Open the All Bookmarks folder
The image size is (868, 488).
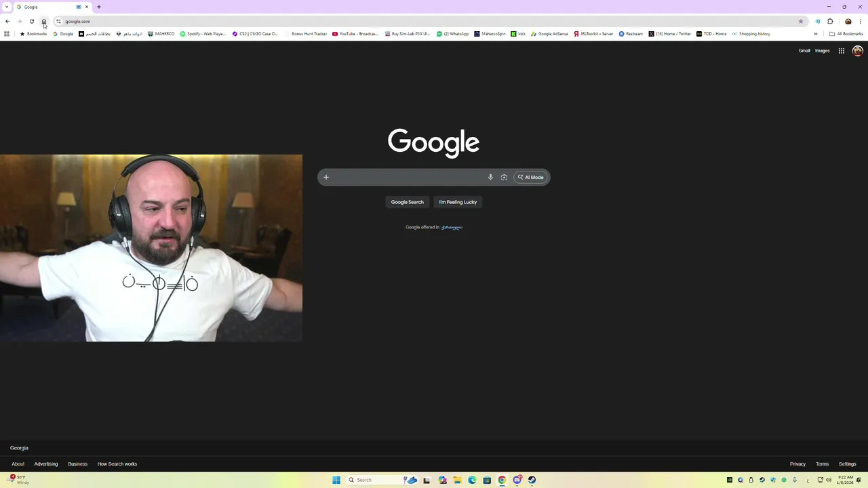click(x=846, y=34)
